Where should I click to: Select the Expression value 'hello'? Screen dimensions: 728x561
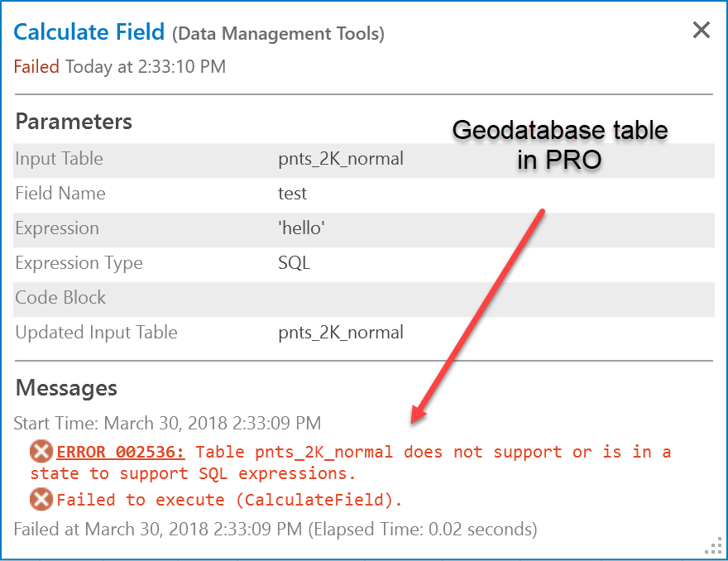pyautogui.click(x=301, y=228)
